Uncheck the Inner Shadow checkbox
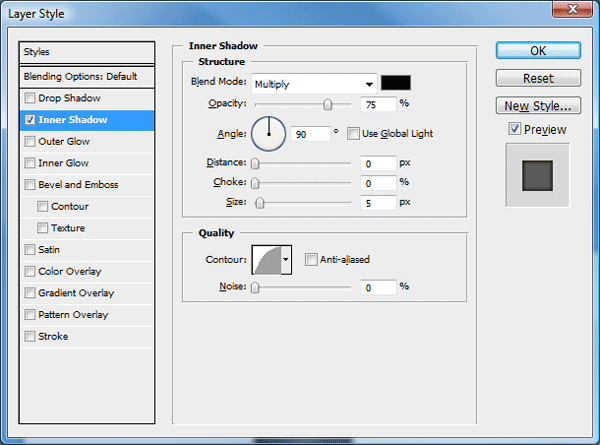 30,120
